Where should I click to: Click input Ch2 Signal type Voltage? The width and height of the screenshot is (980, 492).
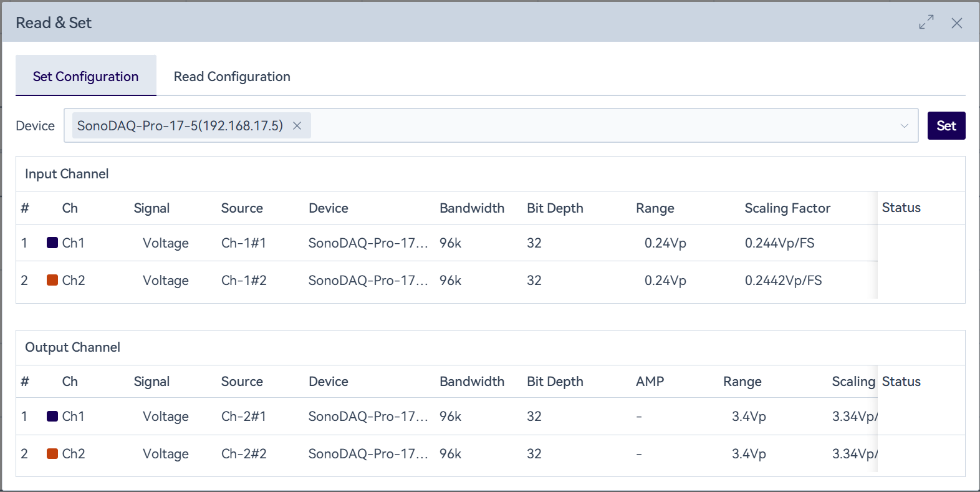point(165,281)
